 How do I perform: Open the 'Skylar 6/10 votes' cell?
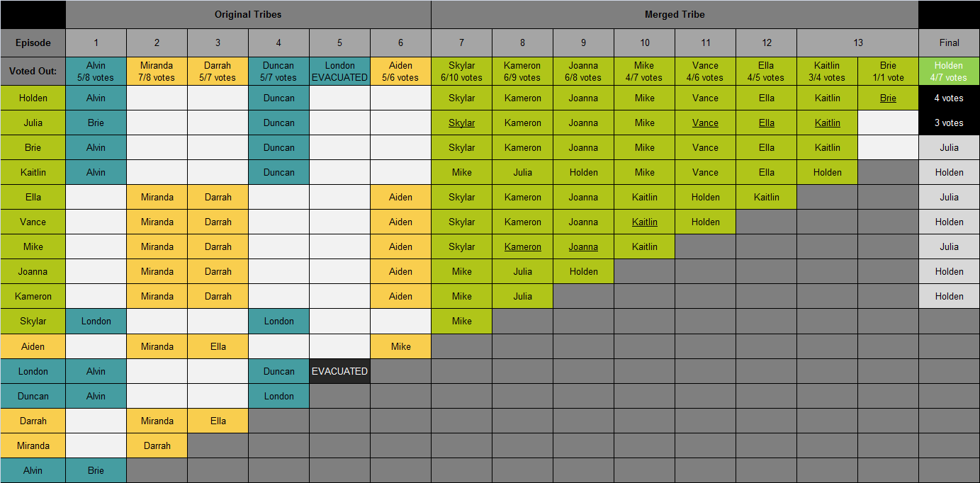coord(461,72)
